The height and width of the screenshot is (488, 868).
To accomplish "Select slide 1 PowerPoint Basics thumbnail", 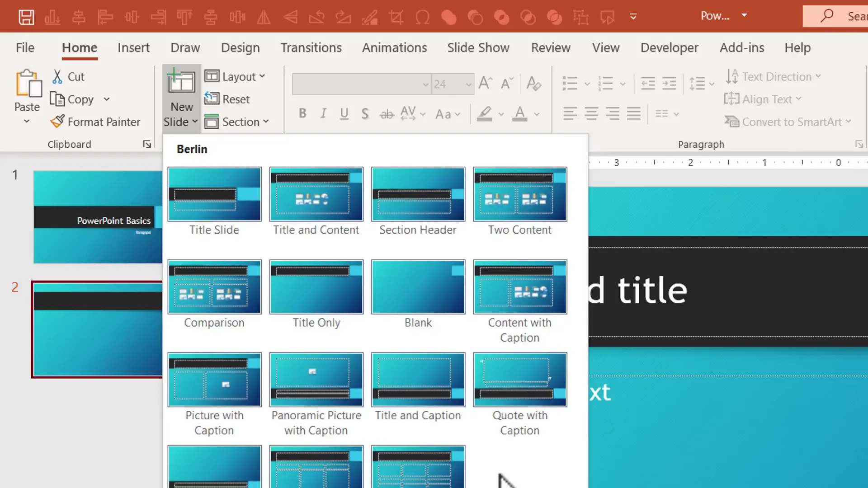I will click(x=98, y=217).
